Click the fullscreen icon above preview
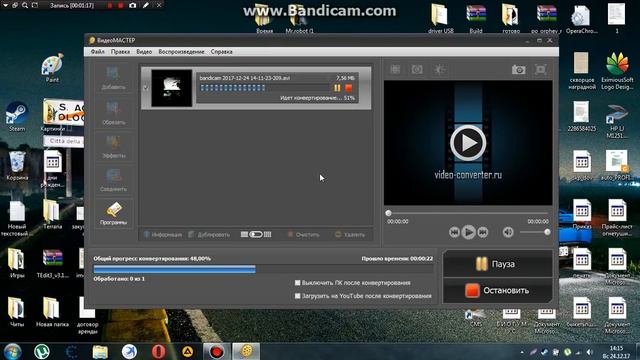Viewport: 640px width, 360px height. (540, 69)
